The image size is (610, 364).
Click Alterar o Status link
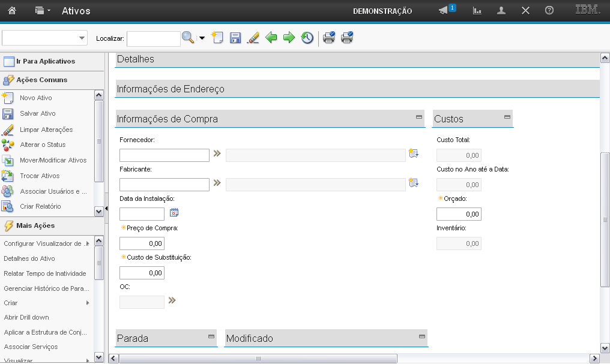click(43, 145)
